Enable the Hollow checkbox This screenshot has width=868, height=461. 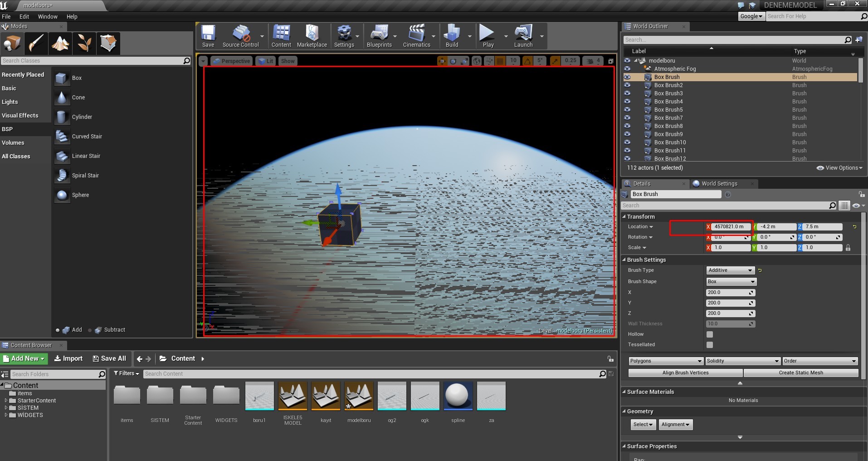coord(710,334)
